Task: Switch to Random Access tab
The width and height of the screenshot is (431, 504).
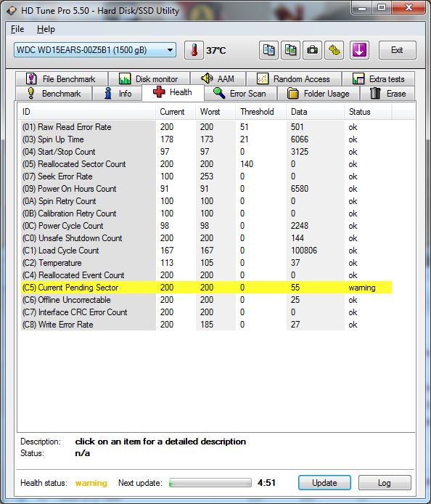Action: pos(294,78)
